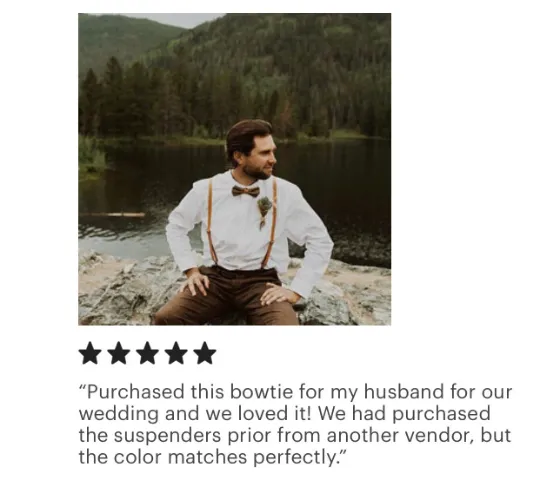540x480 pixels.
Task: Select the fourth rating star
Action: coord(176,353)
